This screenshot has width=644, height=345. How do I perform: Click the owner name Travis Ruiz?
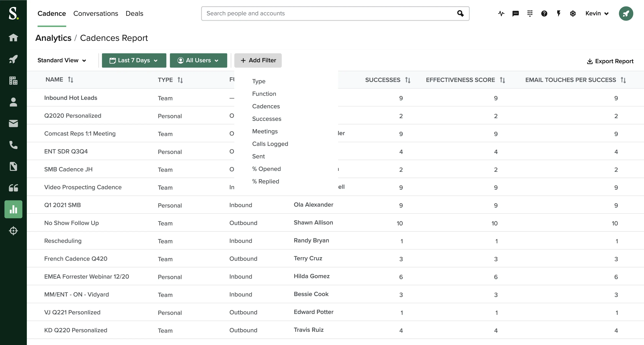[309, 330]
